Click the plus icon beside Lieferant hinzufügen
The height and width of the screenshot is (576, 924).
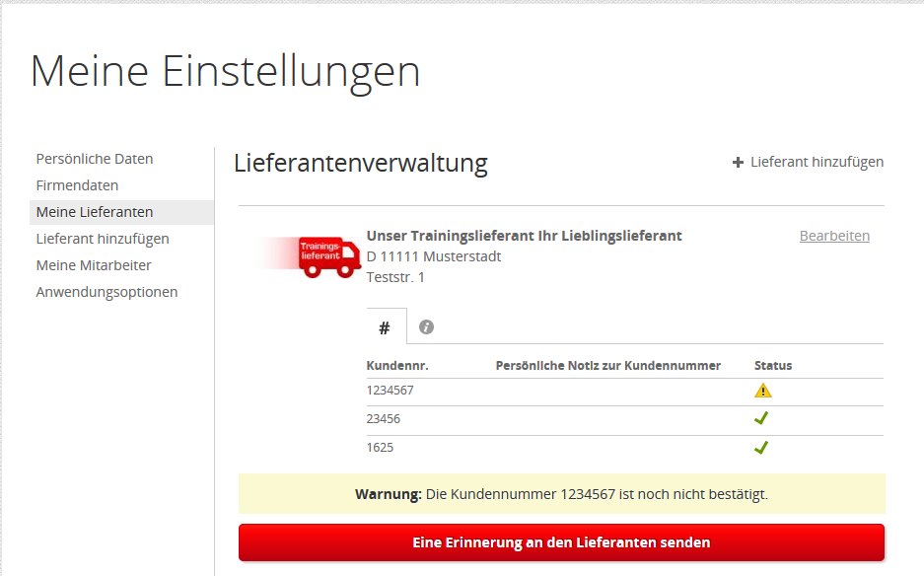pyautogui.click(x=738, y=162)
